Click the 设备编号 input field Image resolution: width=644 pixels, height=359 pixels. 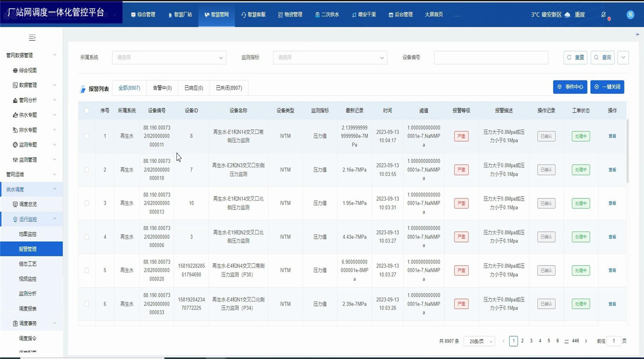pyautogui.click(x=491, y=58)
